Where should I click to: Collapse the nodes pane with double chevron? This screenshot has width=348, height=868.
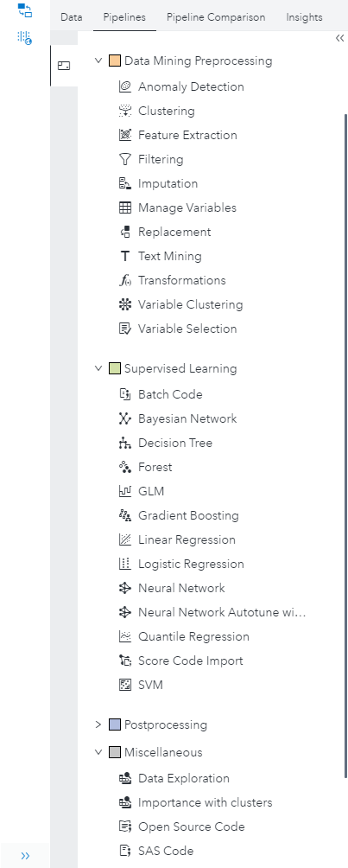339,38
